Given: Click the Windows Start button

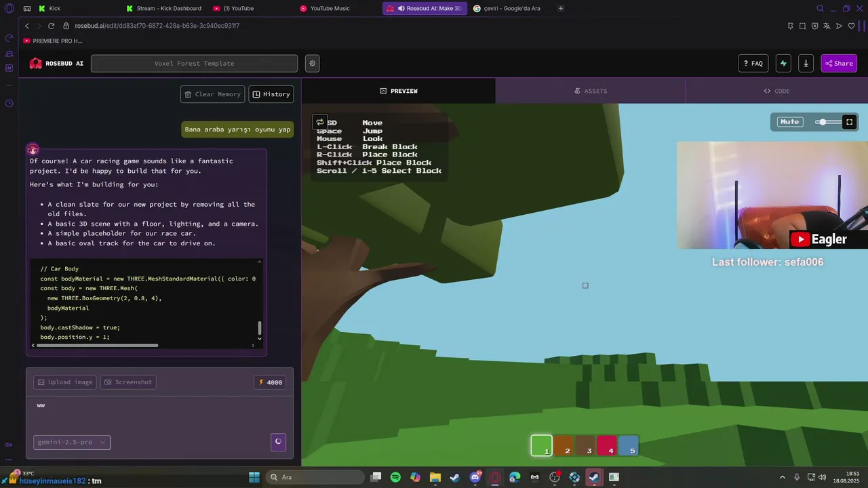Looking at the screenshot, I should [x=254, y=477].
